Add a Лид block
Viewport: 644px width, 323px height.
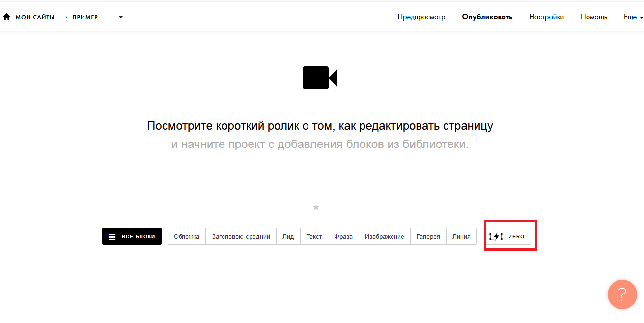[x=288, y=236]
